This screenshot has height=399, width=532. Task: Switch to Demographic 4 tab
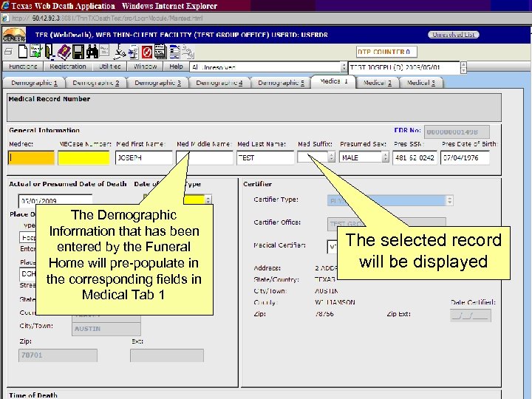point(219,83)
